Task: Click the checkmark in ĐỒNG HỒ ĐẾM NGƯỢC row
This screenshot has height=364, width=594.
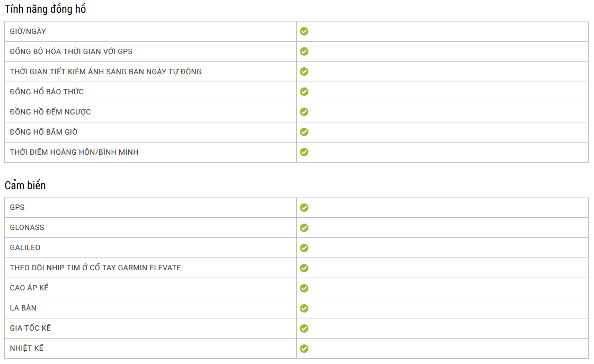Action: pyautogui.click(x=304, y=112)
